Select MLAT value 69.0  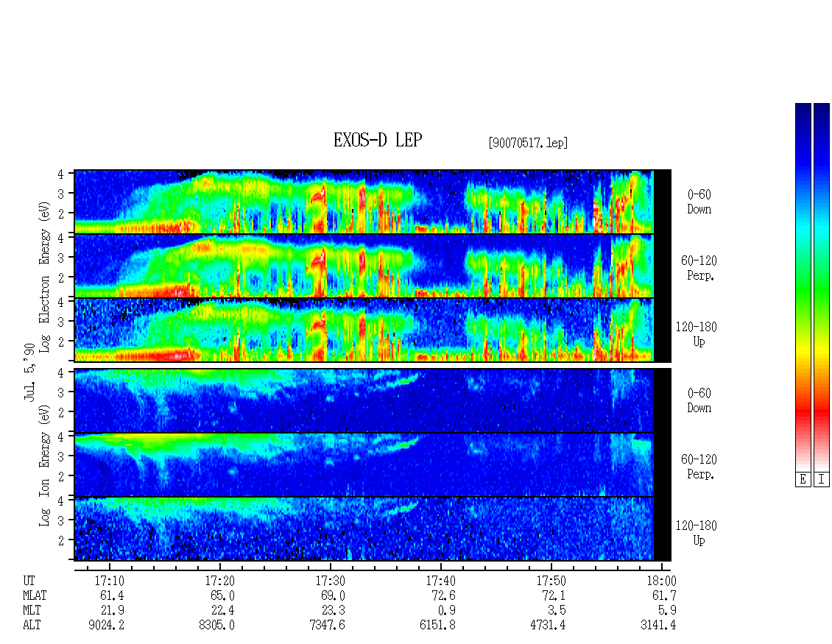(x=333, y=595)
